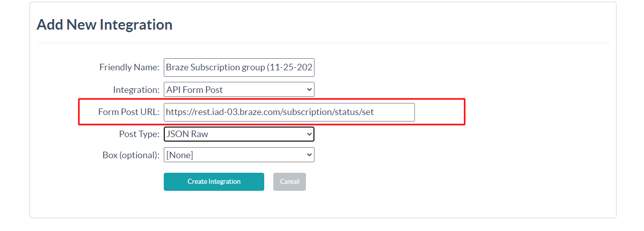
Task: Click the "Friendly Name:" label
Action: point(129,67)
